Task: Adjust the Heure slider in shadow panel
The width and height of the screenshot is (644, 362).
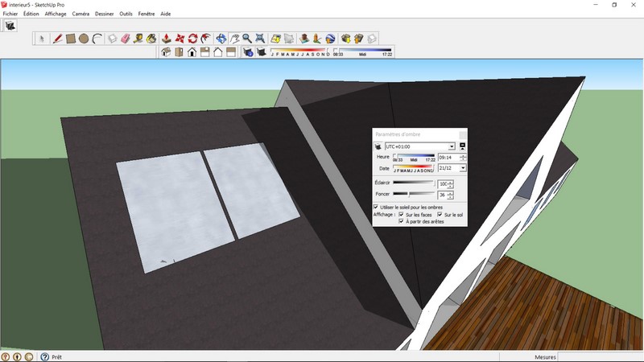Action: [414, 158]
